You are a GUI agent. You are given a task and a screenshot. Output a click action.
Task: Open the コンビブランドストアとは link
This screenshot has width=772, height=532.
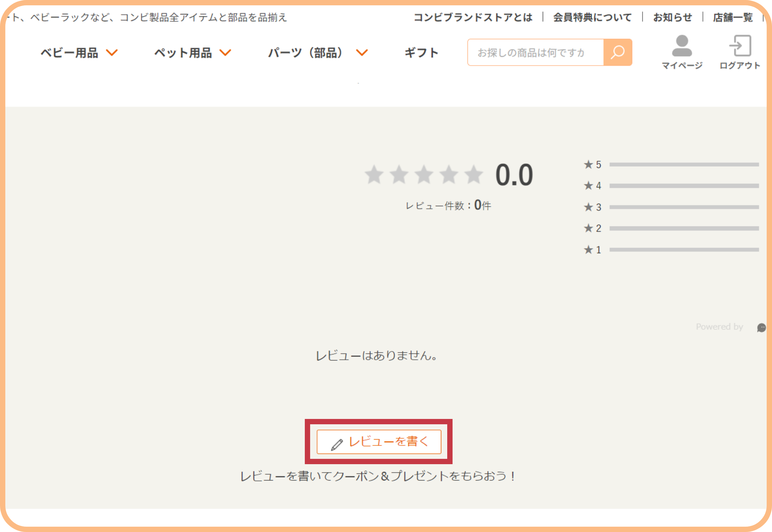pyautogui.click(x=474, y=17)
